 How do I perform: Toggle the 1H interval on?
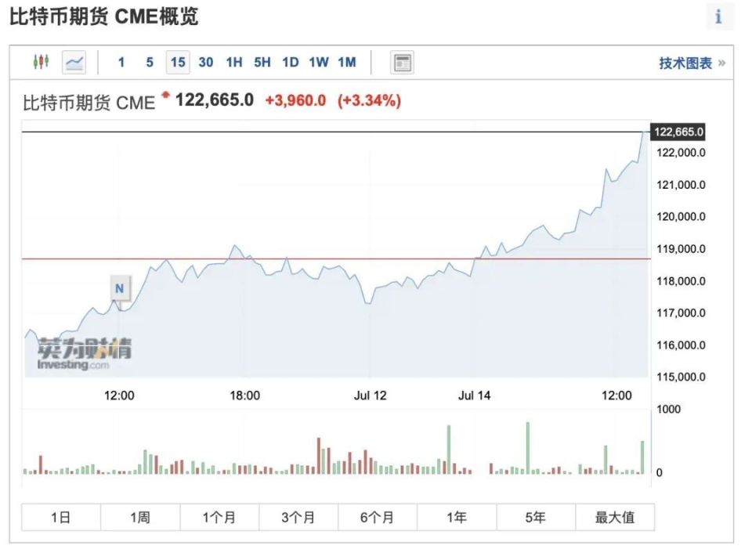(x=235, y=62)
